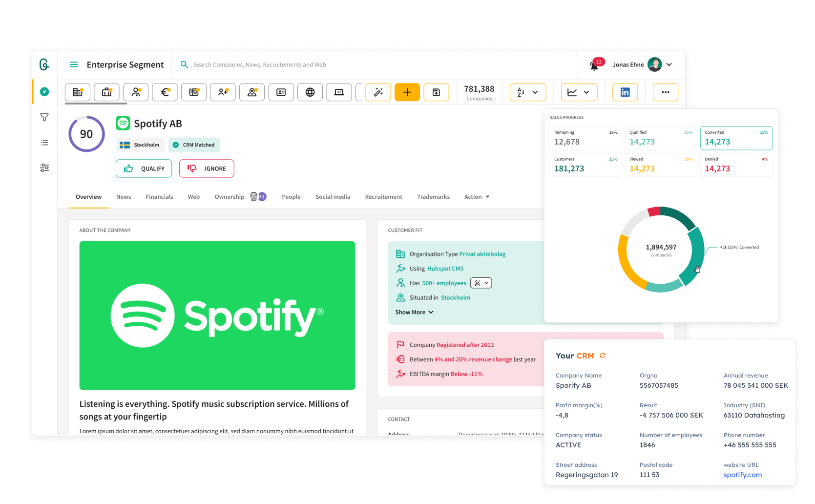Viewport: 815px width, 504px height.
Task: Click the save disk icon button
Action: [x=437, y=92]
